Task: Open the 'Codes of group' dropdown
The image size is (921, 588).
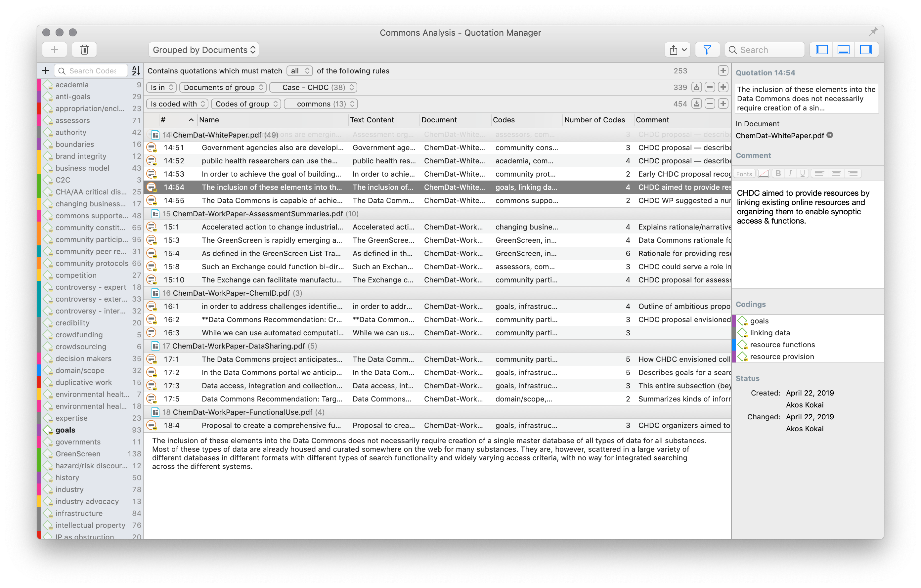Action: [246, 104]
